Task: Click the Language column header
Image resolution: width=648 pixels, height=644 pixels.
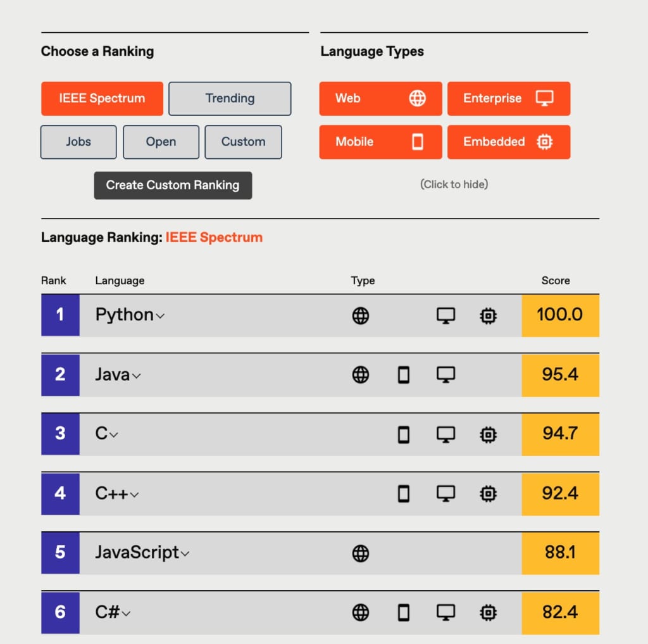Action: 120,281
